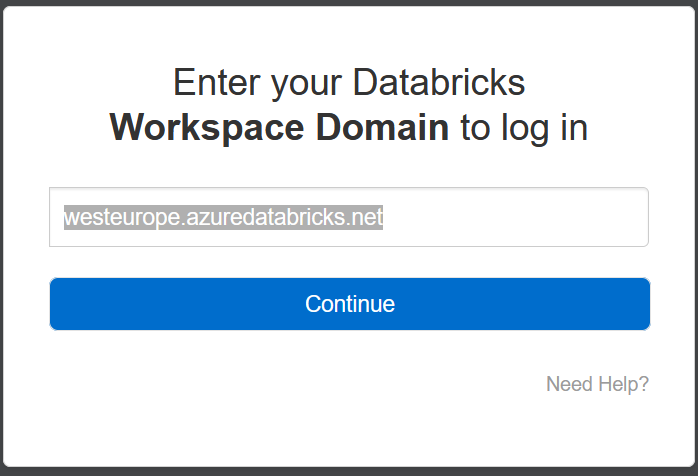Submit the domain with the blue Continue button
Screen dimensions: 698x476
(349, 304)
